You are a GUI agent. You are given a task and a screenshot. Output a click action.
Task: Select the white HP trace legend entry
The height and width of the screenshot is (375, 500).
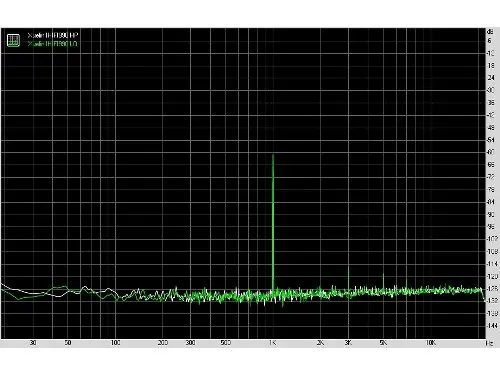click(x=53, y=35)
